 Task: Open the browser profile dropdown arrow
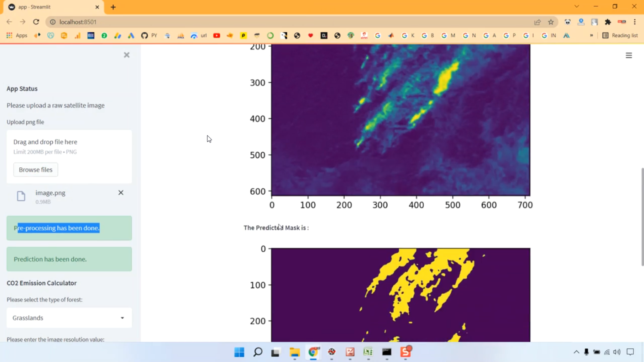tap(577, 6)
